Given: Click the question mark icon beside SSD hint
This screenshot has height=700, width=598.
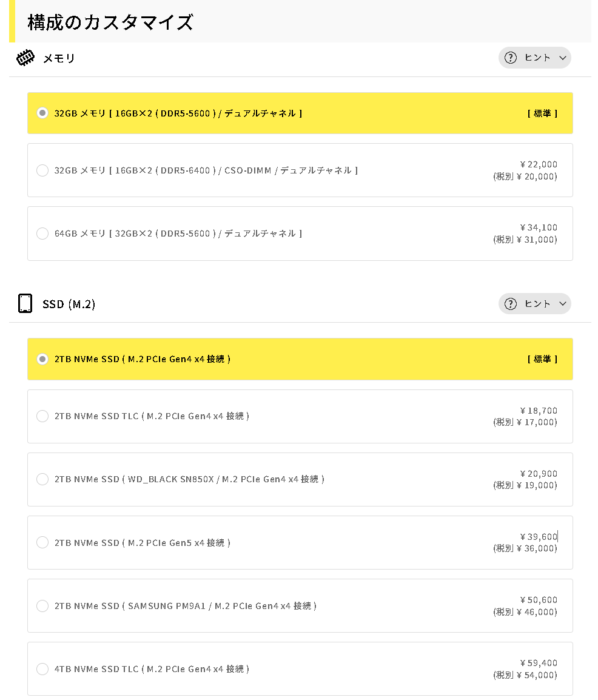Looking at the screenshot, I should (511, 303).
